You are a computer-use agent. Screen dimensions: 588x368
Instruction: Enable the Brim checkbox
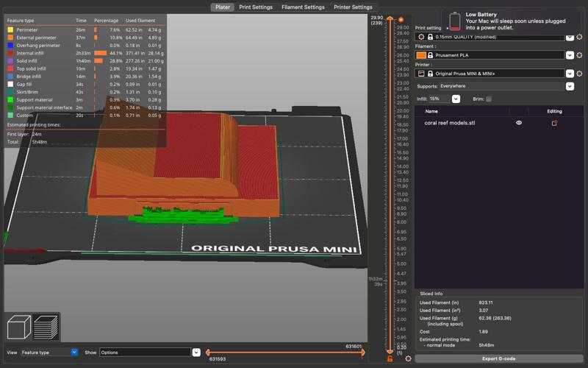pyautogui.click(x=489, y=99)
